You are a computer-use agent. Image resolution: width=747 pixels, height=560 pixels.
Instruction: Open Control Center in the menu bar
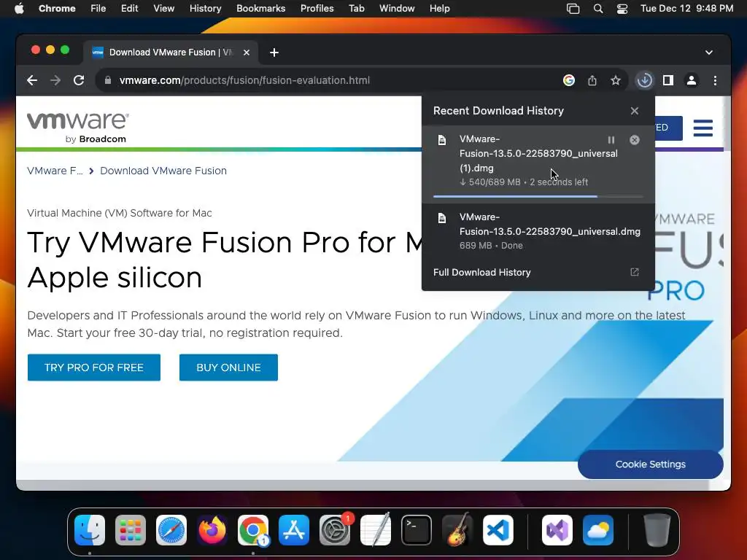(x=622, y=9)
